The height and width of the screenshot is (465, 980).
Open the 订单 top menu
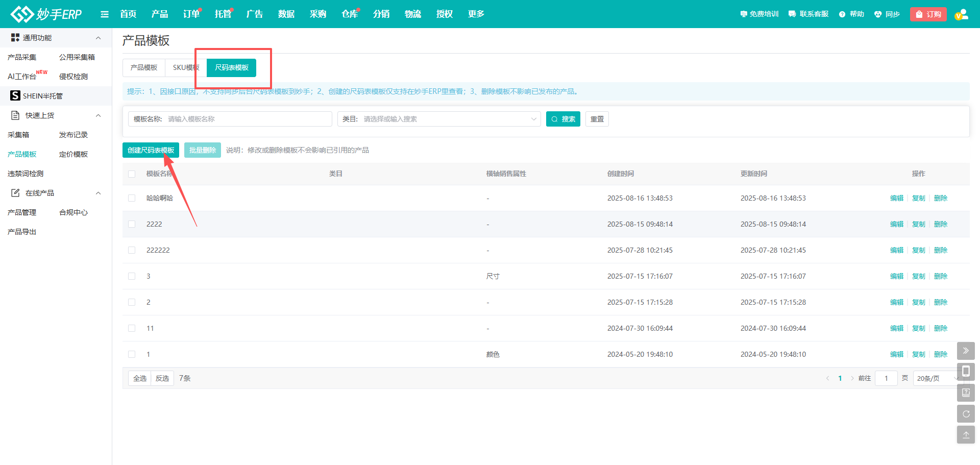tap(191, 14)
